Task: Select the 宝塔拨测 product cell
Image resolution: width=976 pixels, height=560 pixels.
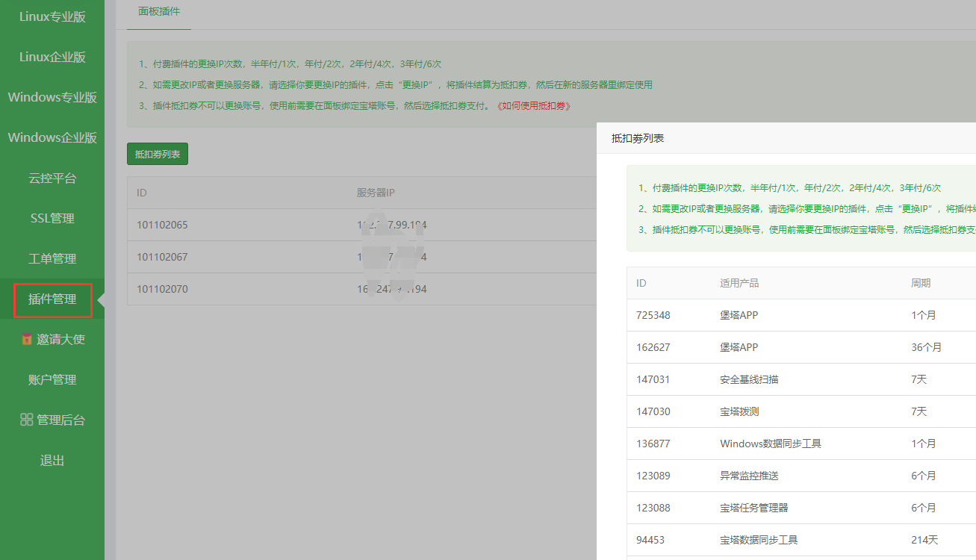Action: pyautogui.click(x=739, y=411)
